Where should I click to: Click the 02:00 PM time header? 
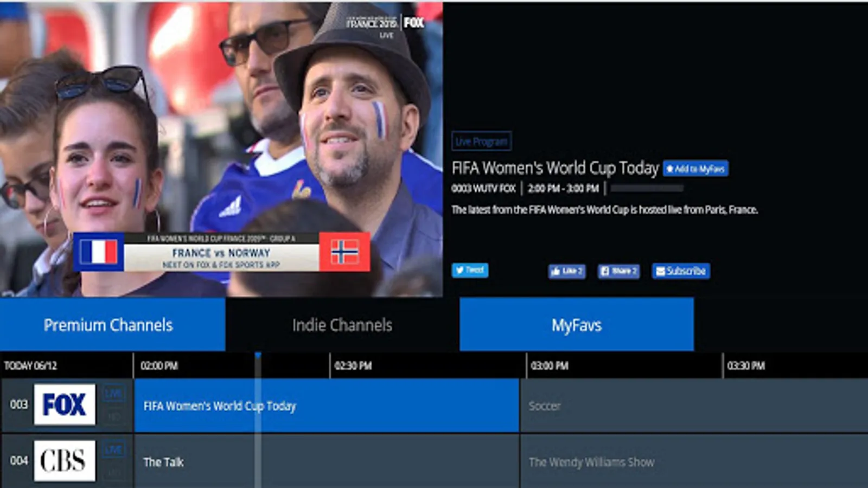click(159, 366)
